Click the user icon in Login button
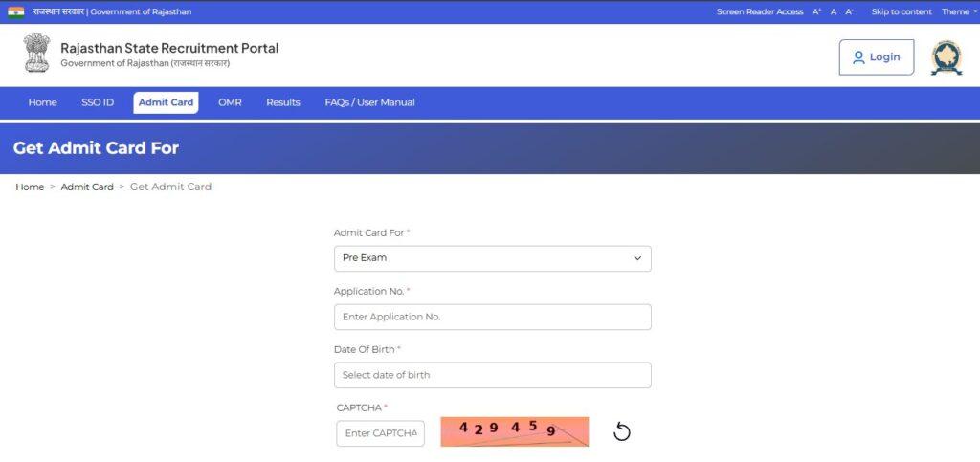The height and width of the screenshot is (462, 980). (858, 57)
